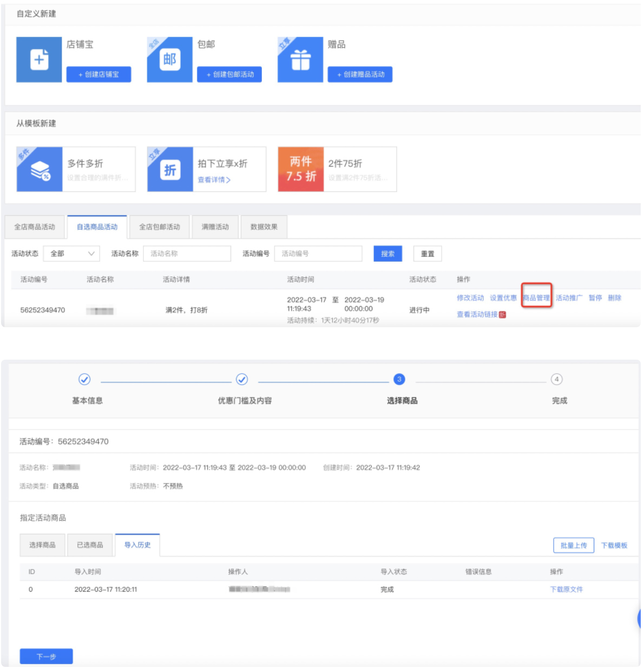Click the step 3 选择商品 circle
Image resolution: width=644 pixels, height=669 pixels.
click(x=399, y=379)
